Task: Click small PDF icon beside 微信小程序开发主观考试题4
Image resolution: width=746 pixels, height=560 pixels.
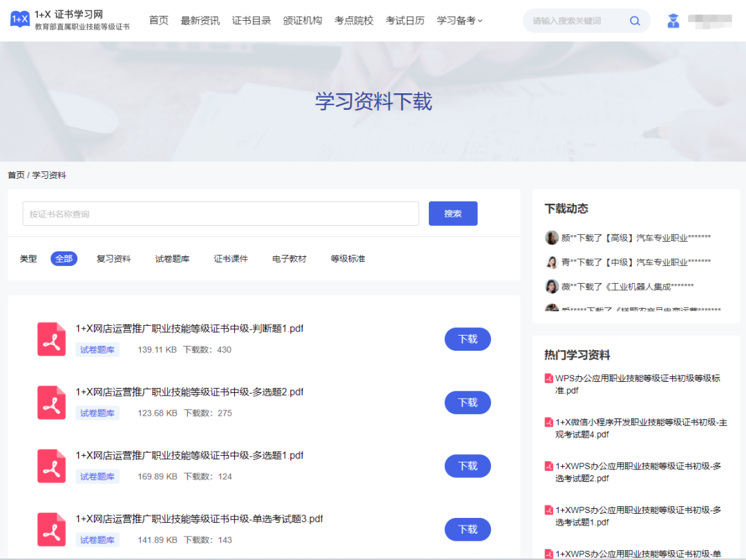Action: point(548,422)
